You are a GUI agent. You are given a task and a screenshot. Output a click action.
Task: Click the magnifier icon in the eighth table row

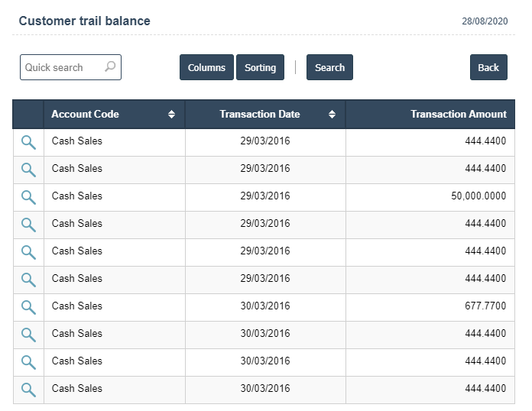pyautogui.click(x=28, y=335)
